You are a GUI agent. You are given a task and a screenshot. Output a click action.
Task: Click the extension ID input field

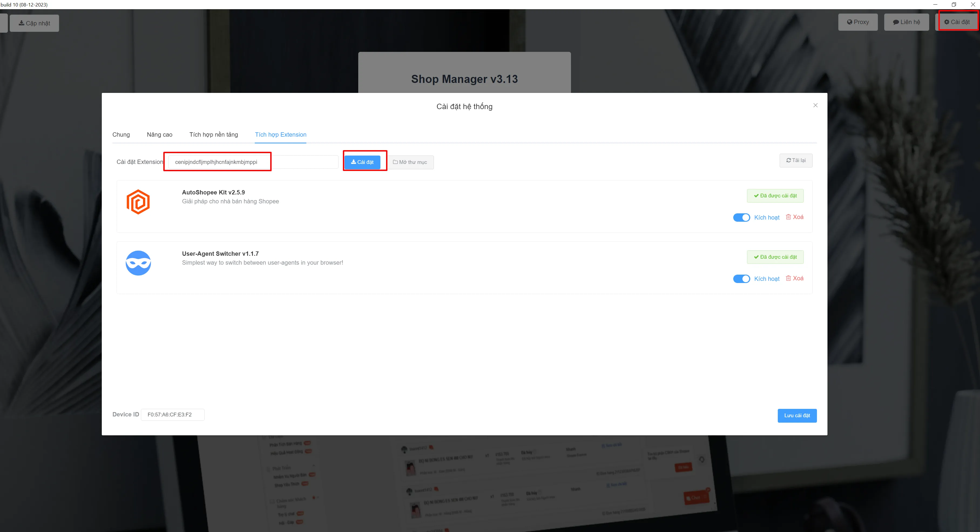(x=253, y=162)
